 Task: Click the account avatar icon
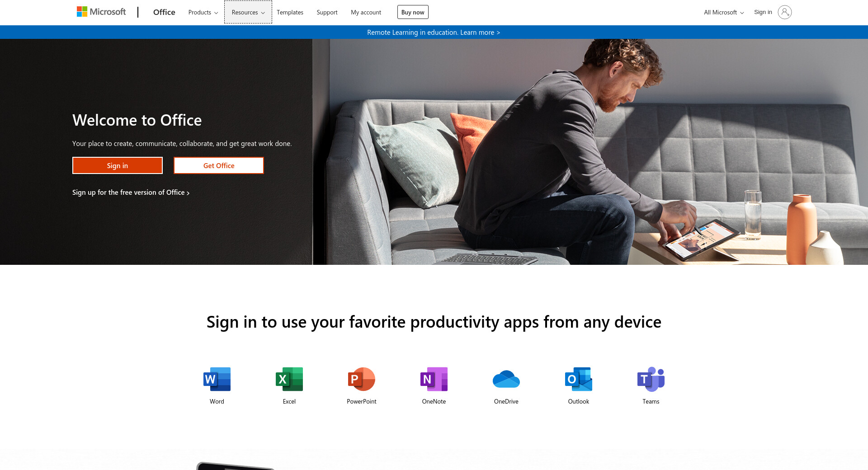point(784,12)
